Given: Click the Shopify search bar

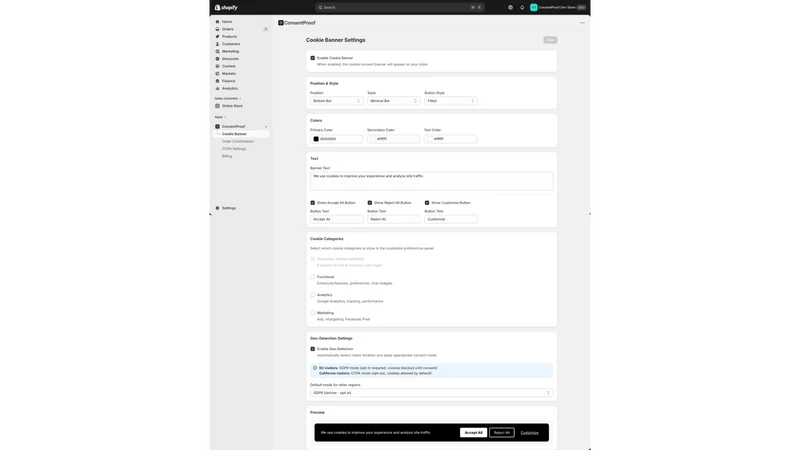Looking at the screenshot, I should (x=400, y=7).
